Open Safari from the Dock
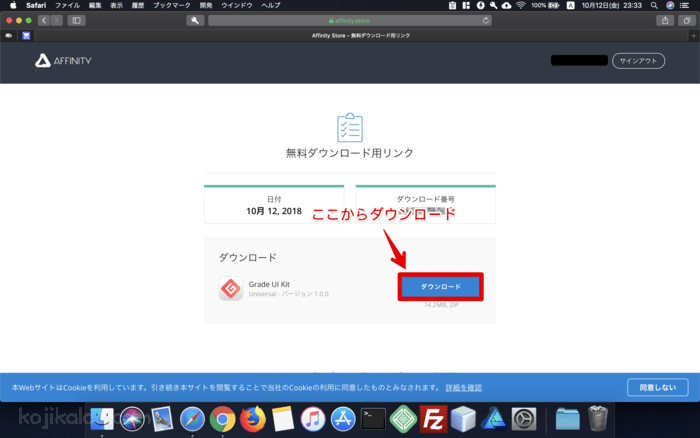 (x=192, y=419)
